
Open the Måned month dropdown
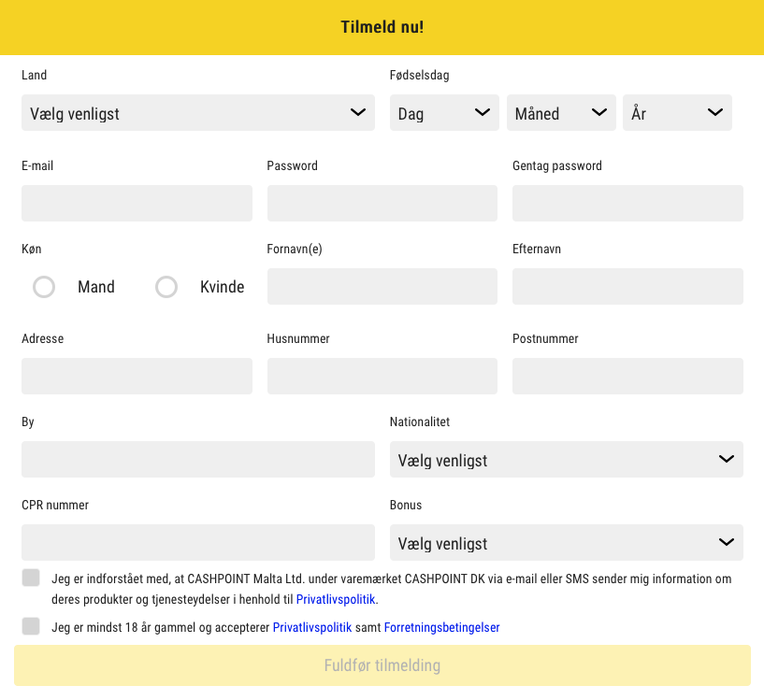561,113
